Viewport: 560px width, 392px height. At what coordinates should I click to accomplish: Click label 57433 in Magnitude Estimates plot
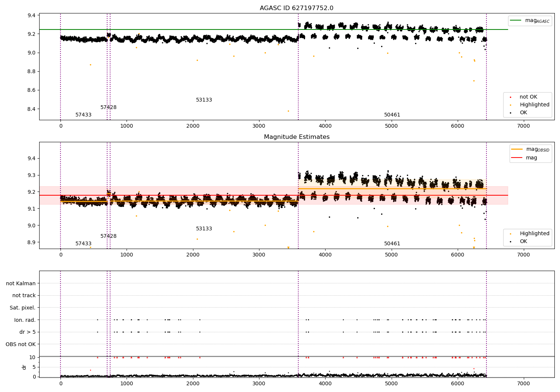(83, 244)
